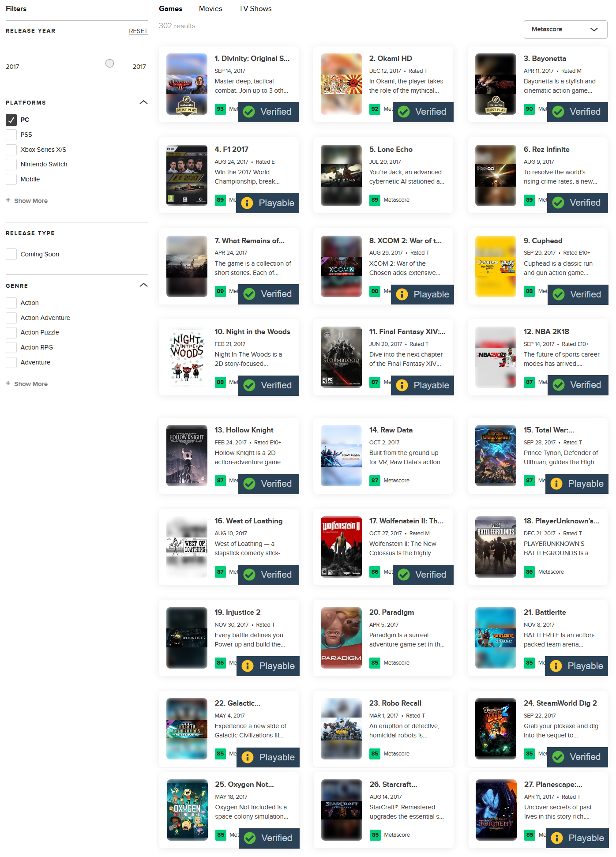616x857 pixels.
Task: Click the 89 Metascore badge for Lone Echo
Action: pyautogui.click(x=375, y=200)
